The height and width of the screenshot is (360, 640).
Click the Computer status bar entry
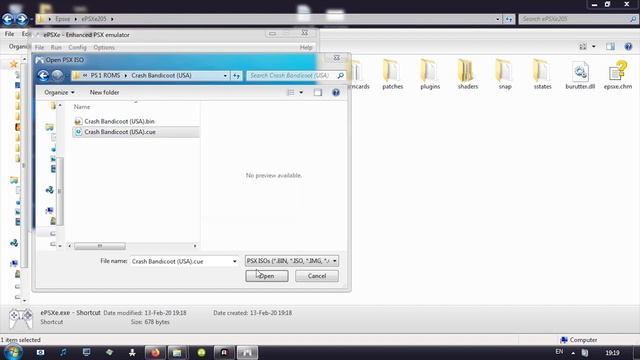[579, 340]
